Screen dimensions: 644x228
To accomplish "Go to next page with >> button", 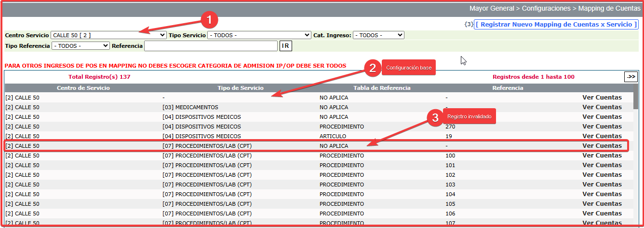I will point(631,77).
